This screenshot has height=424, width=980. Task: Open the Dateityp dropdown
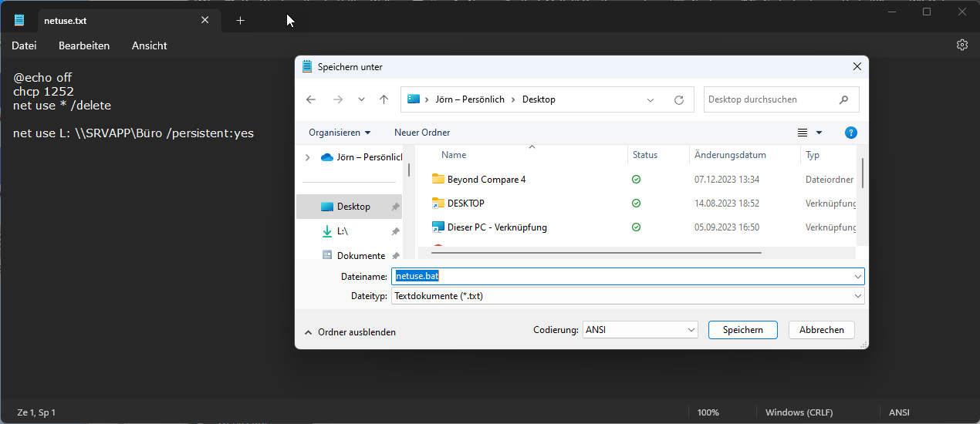[x=857, y=296]
